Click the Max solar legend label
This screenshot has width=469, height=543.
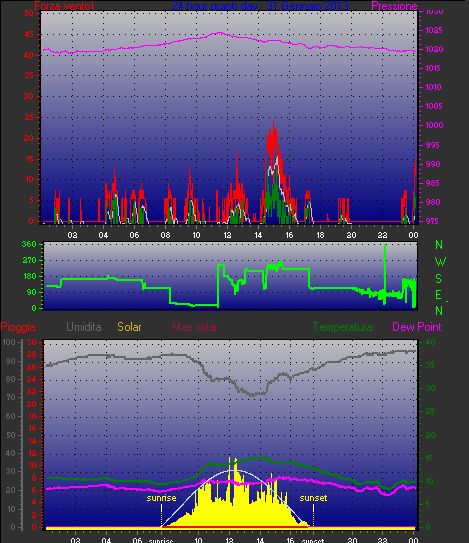pyautogui.click(x=195, y=327)
